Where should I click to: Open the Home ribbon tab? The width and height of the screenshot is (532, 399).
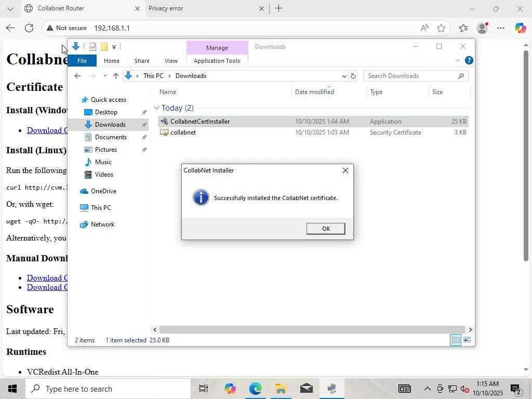(112, 61)
